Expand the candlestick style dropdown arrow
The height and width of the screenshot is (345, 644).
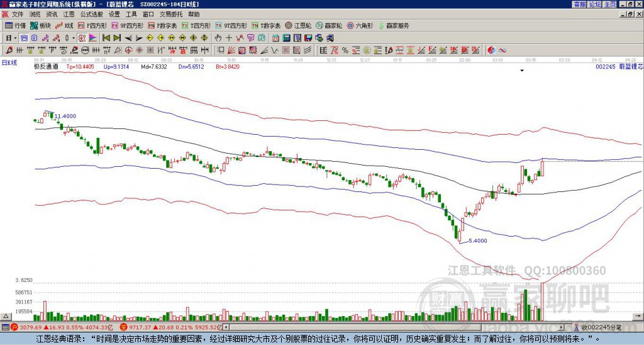tap(73, 38)
